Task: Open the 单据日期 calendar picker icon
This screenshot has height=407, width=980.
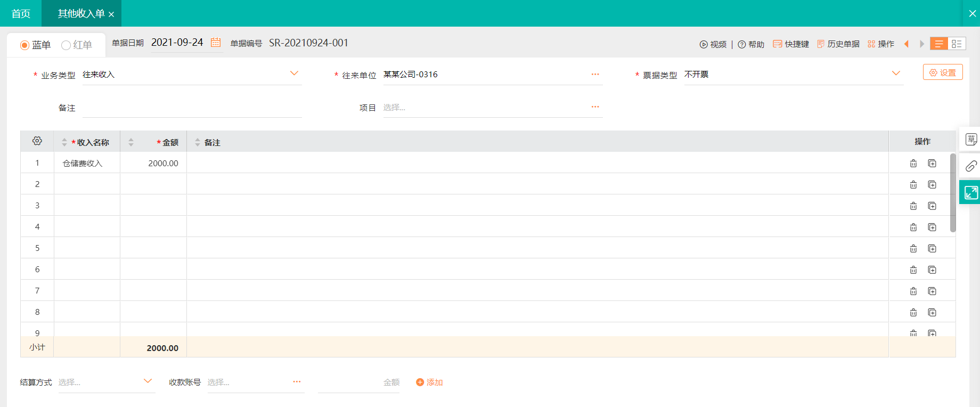Action: pyautogui.click(x=216, y=43)
